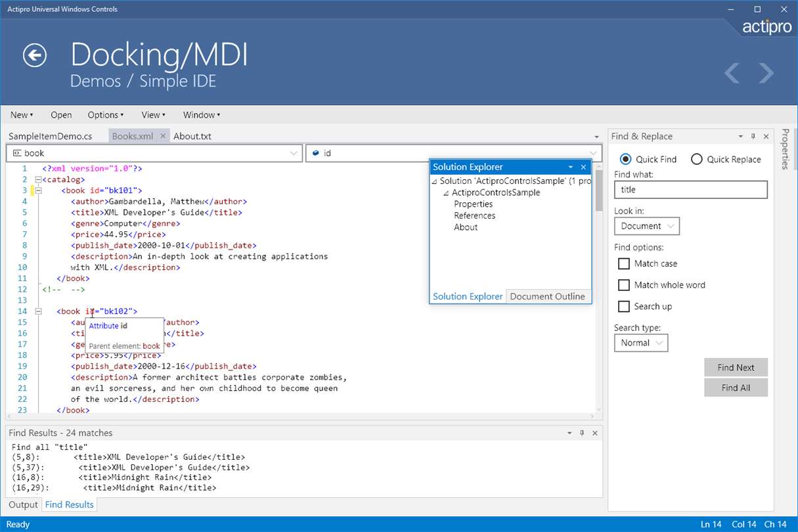The width and height of the screenshot is (798, 532).
Task: Select About in Solution Explorer tree
Action: pos(466,227)
